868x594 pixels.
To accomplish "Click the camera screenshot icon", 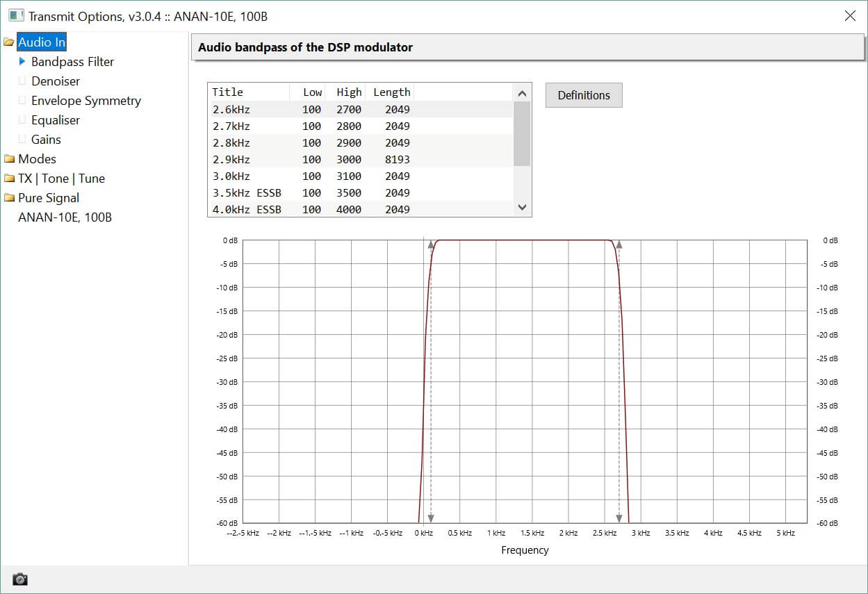I will tap(20, 579).
